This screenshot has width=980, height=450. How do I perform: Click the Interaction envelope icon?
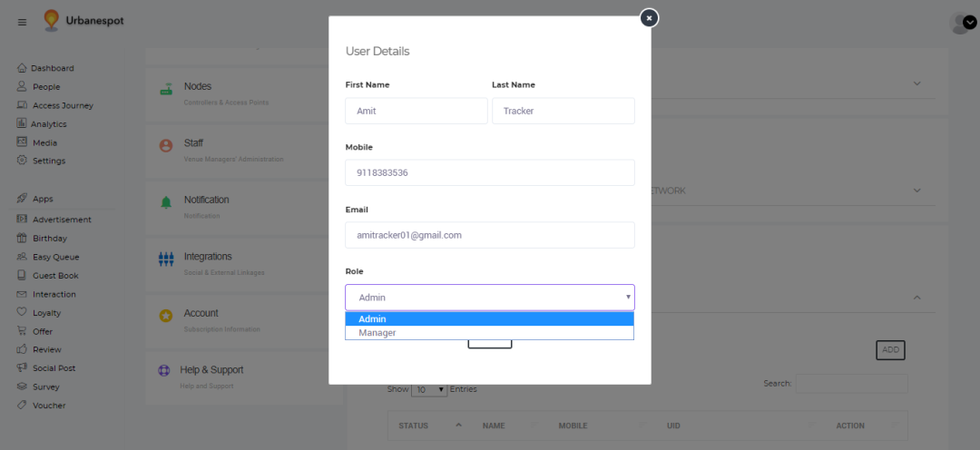[x=22, y=294]
